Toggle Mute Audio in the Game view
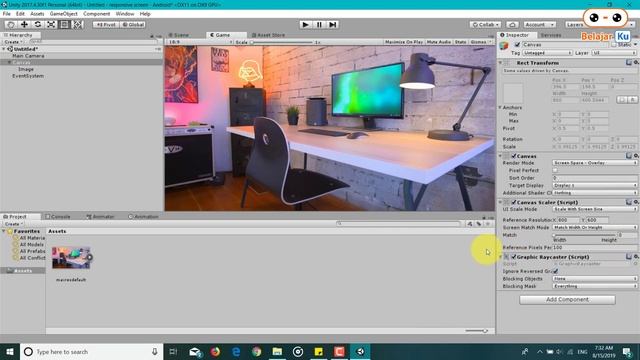 point(439,42)
